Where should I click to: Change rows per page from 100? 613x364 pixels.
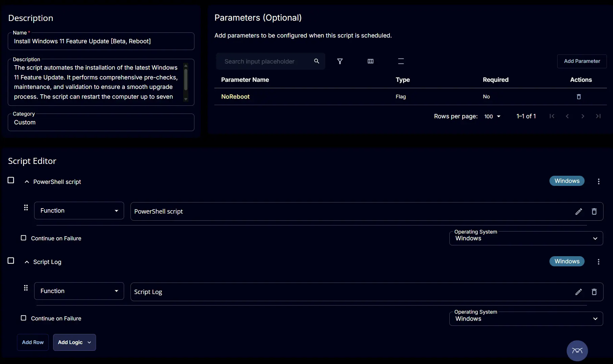pyautogui.click(x=492, y=116)
